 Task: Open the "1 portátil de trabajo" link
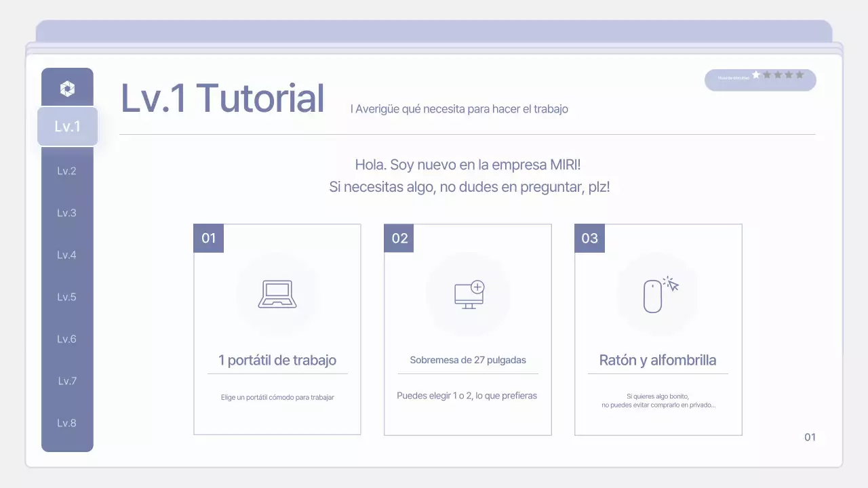[x=277, y=360]
